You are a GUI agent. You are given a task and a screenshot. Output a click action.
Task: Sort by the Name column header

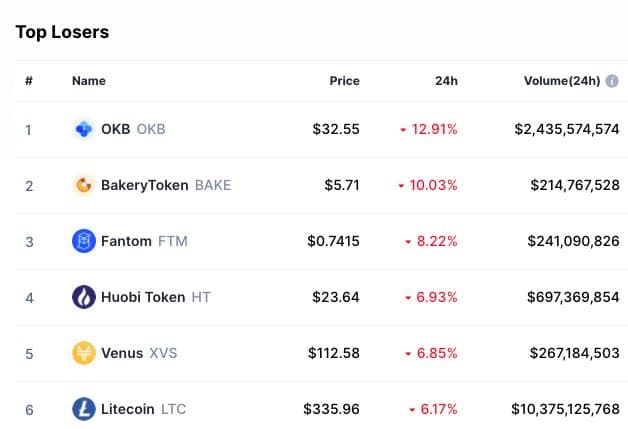point(88,81)
